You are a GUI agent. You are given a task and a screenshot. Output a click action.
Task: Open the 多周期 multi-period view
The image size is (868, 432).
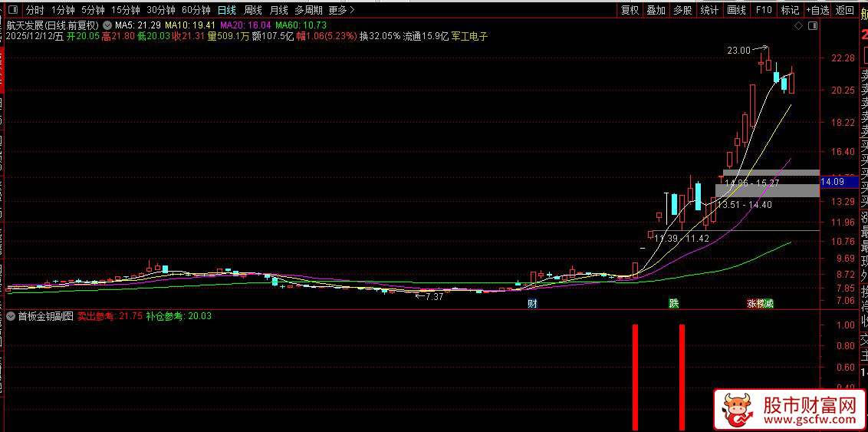tap(307, 10)
